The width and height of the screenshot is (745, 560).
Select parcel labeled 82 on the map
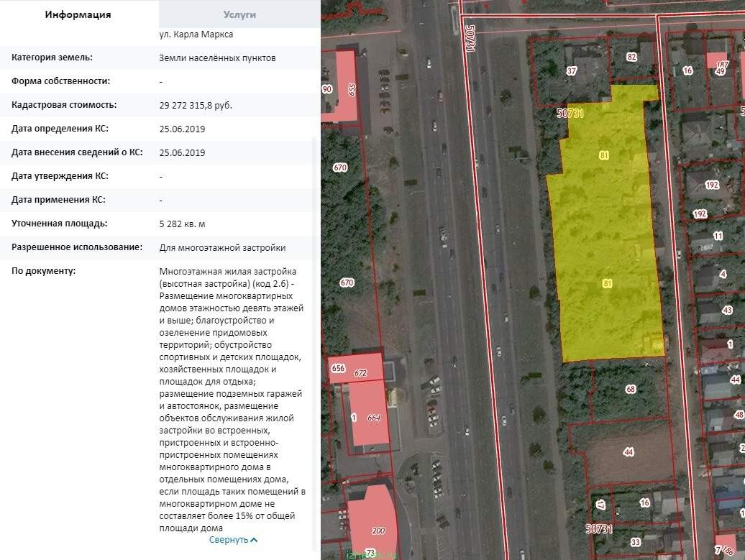(631, 57)
